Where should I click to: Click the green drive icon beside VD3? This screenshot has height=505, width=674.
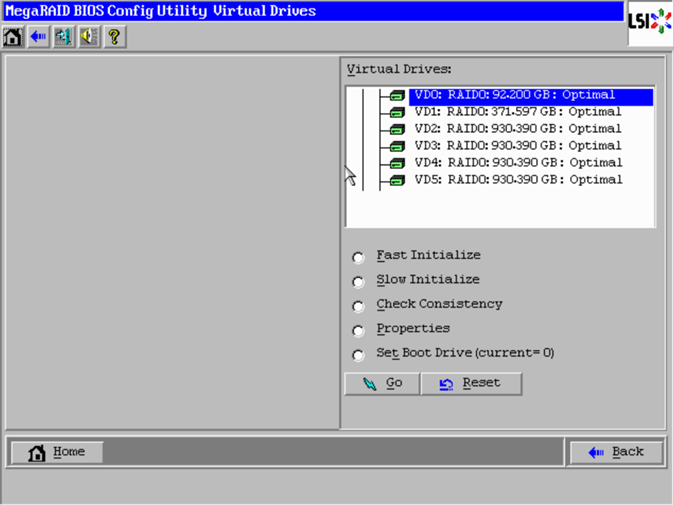pyautogui.click(x=397, y=146)
